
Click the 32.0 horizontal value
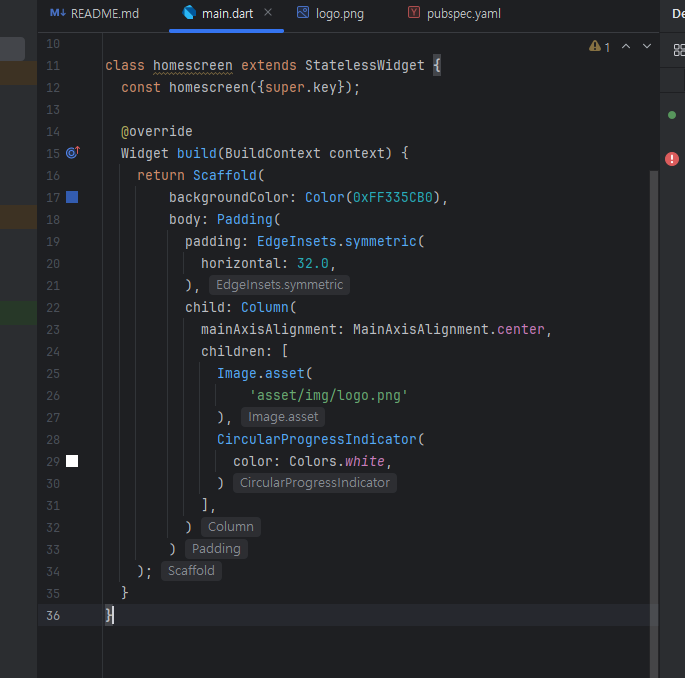[313, 263]
